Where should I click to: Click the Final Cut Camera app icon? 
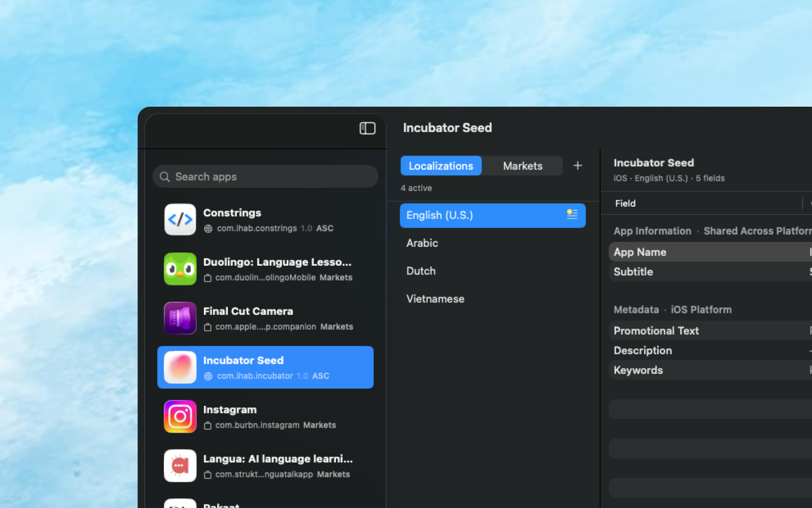tap(180, 318)
